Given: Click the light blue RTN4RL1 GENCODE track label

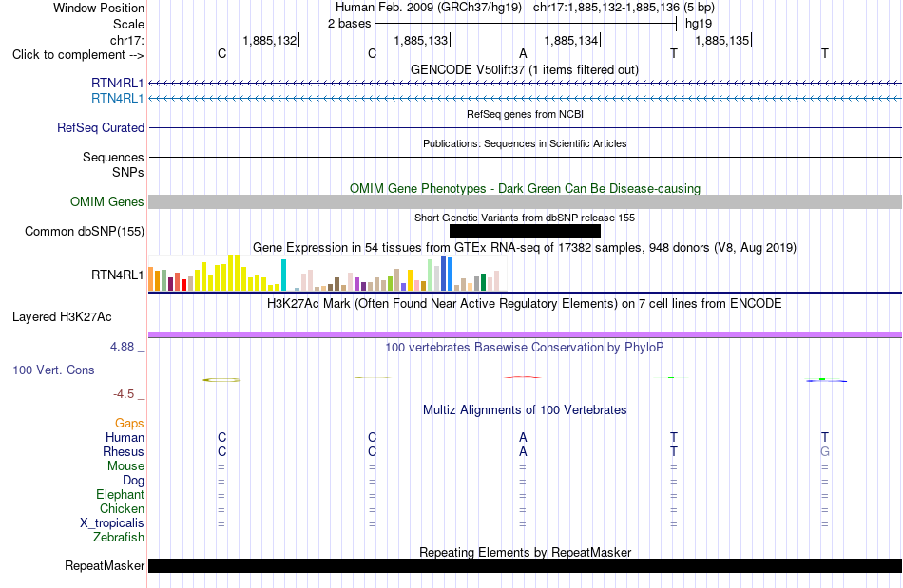Looking at the screenshot, I should (118, 99).
